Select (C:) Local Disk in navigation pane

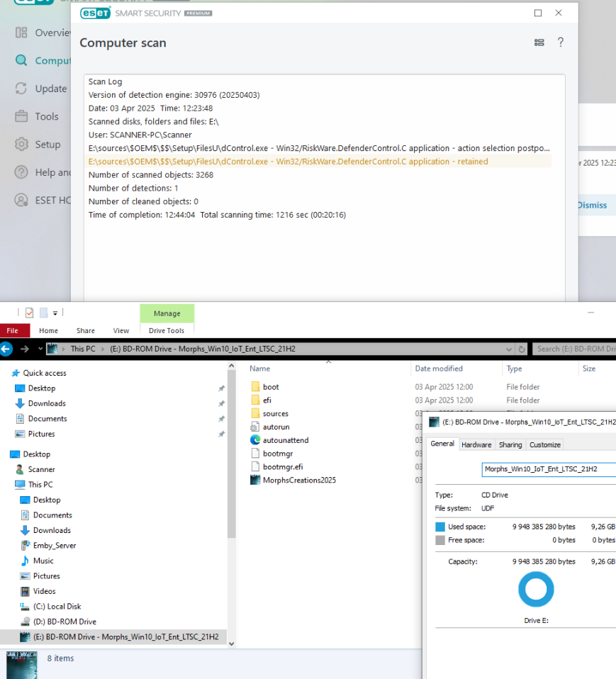57,606
